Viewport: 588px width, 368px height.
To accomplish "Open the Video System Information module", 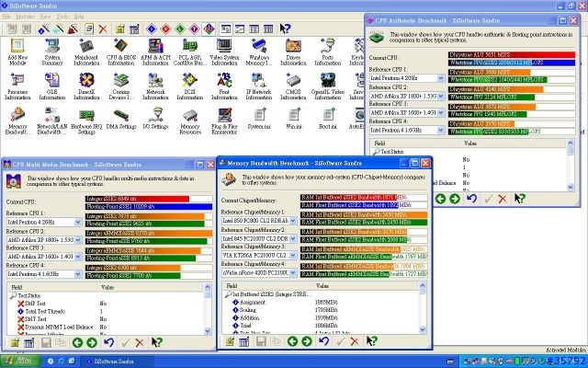I will (224, 52).
